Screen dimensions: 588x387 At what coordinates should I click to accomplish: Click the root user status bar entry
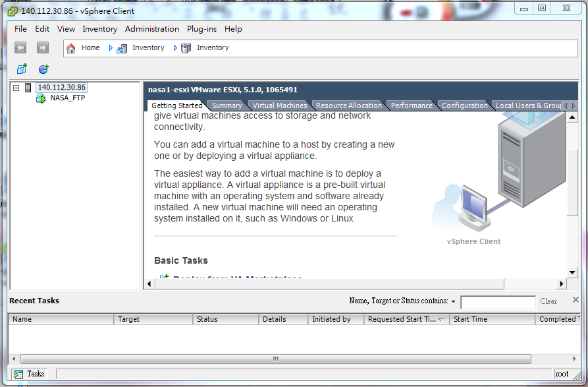click(x=562, y=374)
